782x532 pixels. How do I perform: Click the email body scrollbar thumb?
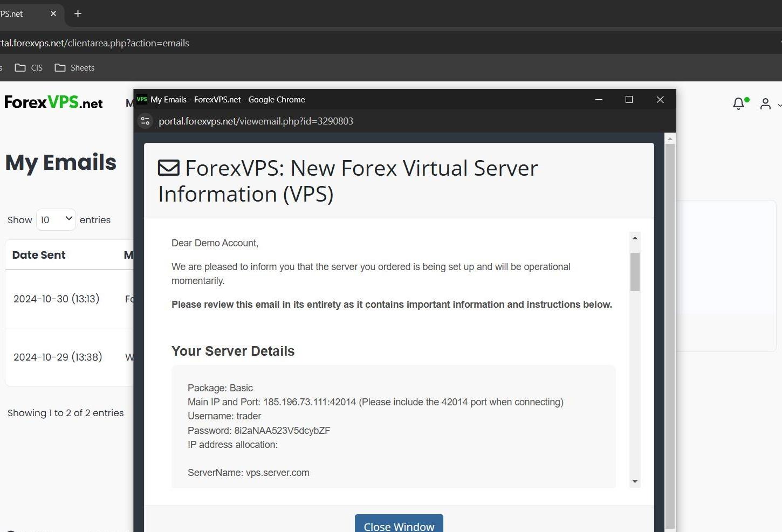(635, 272)
